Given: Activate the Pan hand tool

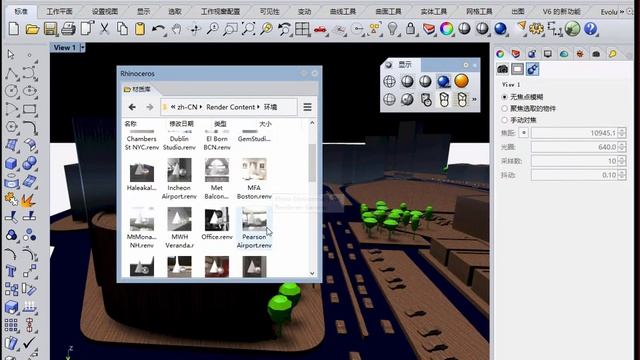Looking at the screenshot, I should [x=176, y=29].
